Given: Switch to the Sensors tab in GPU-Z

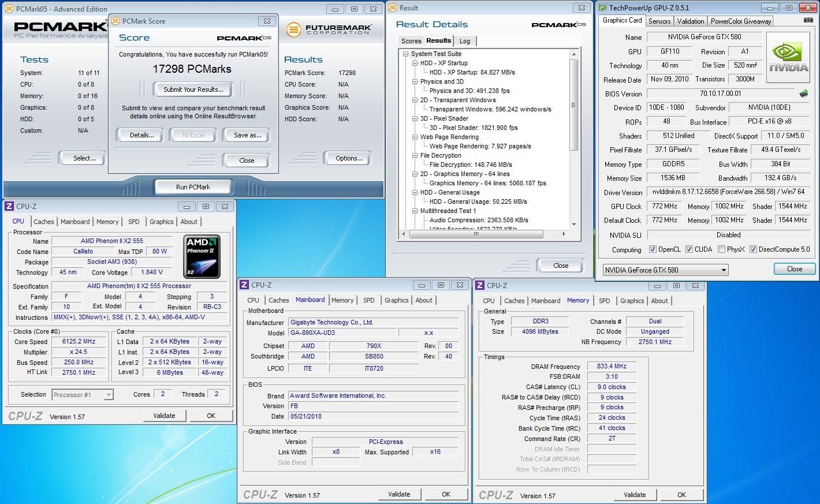Looking at the screenshot, I should 659,21.
